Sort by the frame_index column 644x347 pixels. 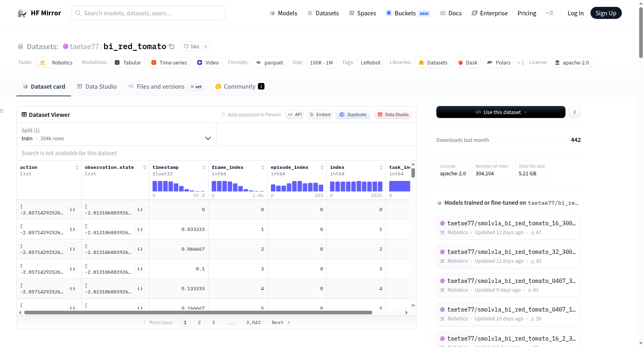click(263, 167)
